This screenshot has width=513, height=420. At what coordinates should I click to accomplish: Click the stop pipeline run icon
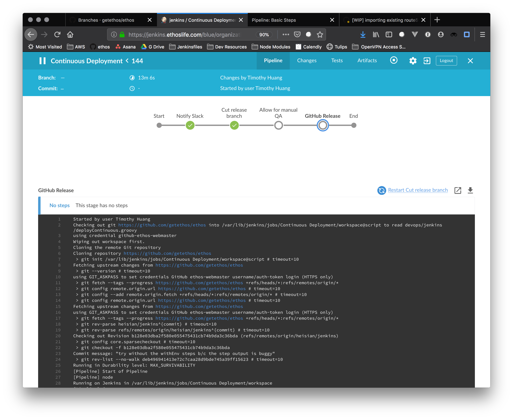pos(394,60)
